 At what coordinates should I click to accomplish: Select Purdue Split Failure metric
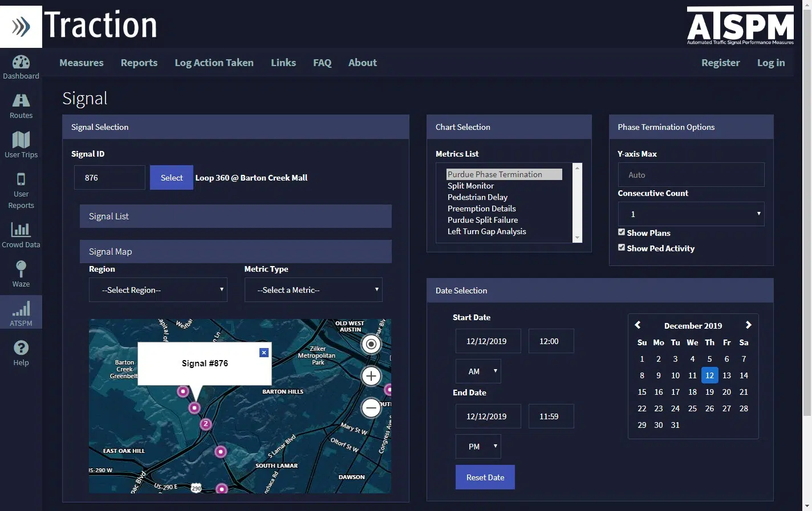pos(504,220)
